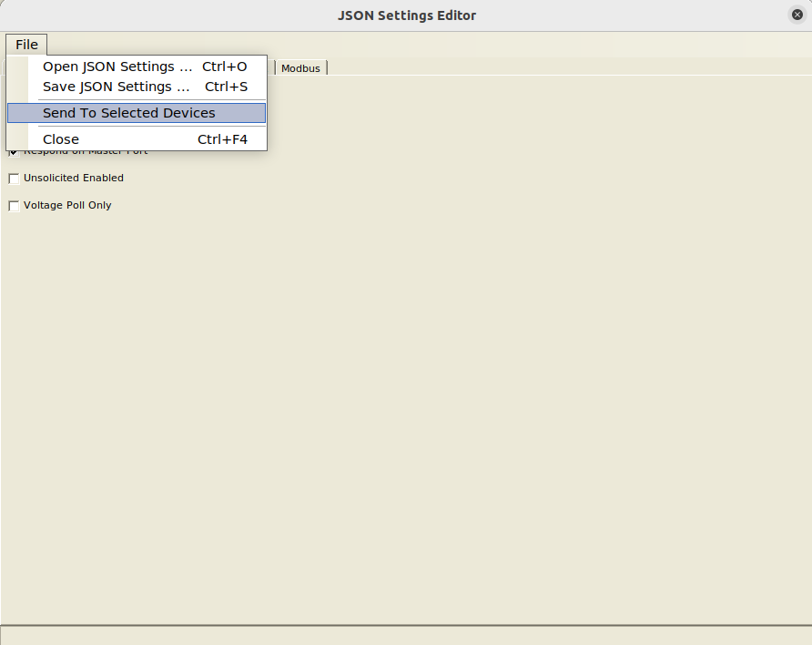
Task: Close the JSON Settings Editor window
Action: coord(797,15)
